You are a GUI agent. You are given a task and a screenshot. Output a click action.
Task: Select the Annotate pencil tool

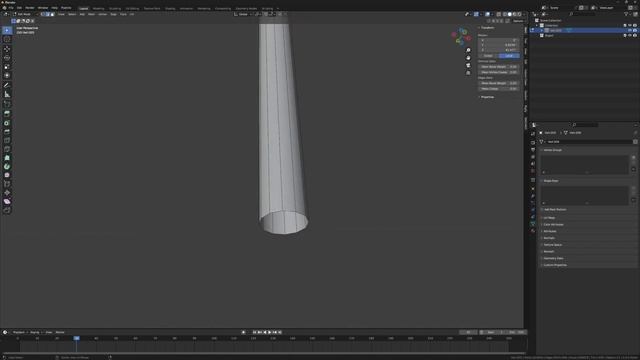[7, 85]
